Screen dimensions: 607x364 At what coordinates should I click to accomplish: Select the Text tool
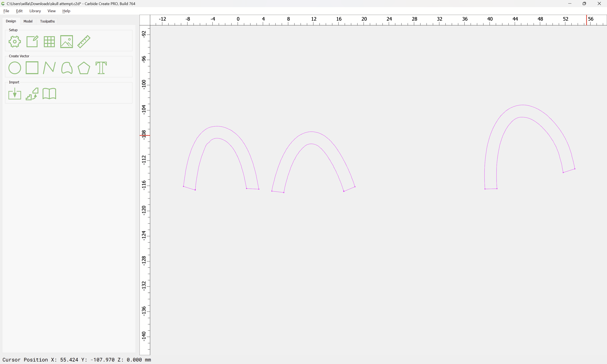pyautogui.click(x=101, y=68)
